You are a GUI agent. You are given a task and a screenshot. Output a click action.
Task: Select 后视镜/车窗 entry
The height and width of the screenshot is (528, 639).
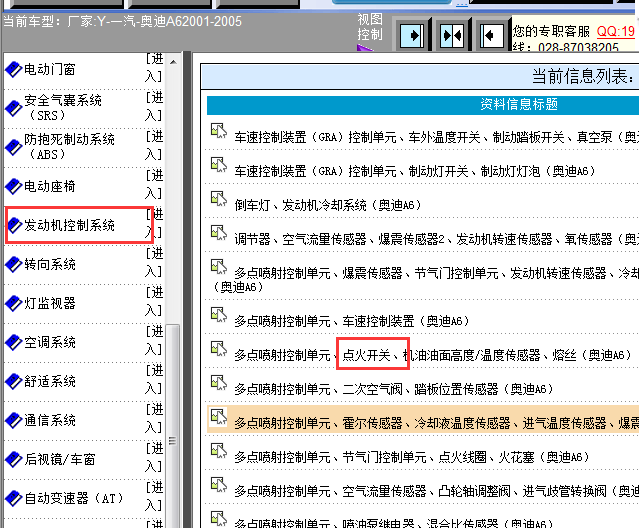point(59,459)
